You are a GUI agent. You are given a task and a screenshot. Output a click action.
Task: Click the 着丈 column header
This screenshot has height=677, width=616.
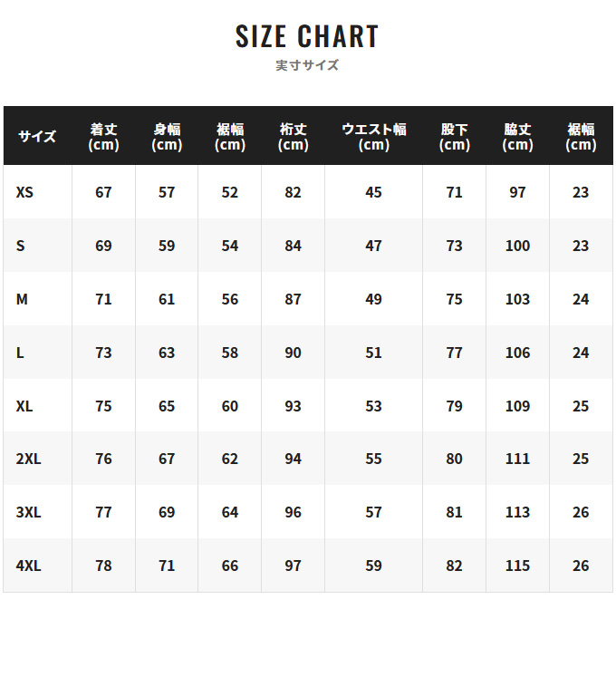(103, 136)
